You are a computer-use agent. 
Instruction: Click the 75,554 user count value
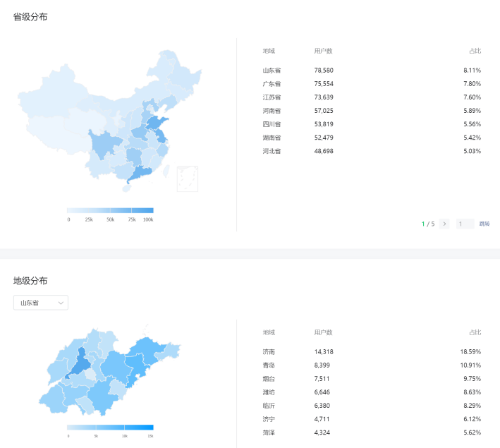point(324,83)
